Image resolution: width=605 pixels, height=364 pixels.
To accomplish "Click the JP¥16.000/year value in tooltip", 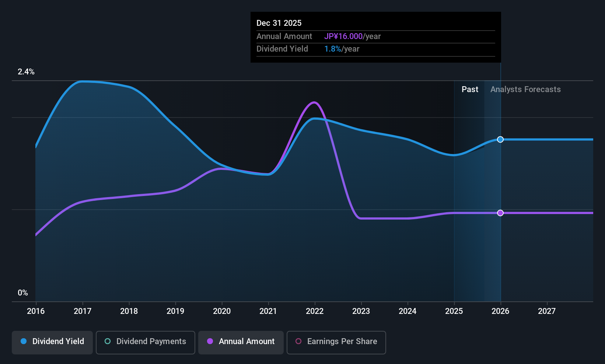I will 352,36.
